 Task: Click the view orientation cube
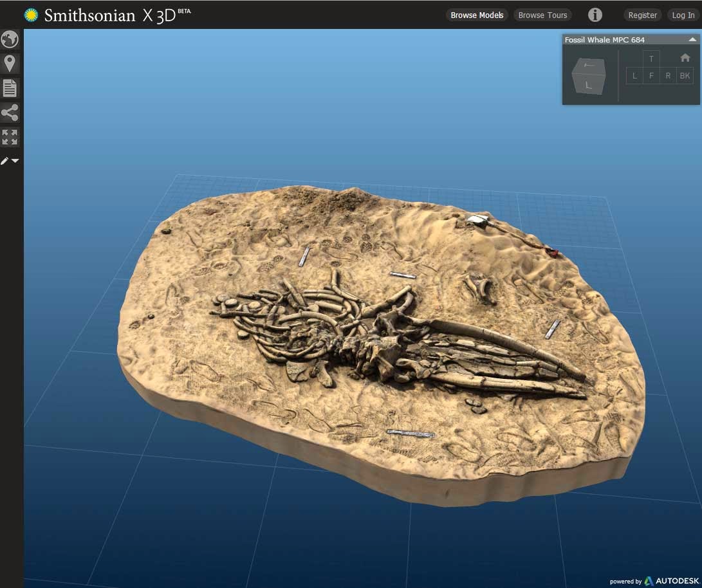(x=589, y=76)
